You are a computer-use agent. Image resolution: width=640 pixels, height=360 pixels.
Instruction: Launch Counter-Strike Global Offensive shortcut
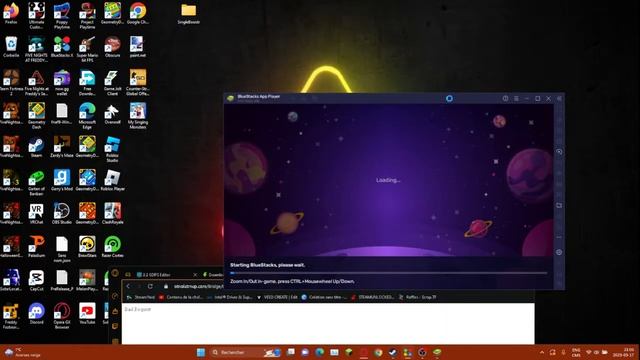138,82
